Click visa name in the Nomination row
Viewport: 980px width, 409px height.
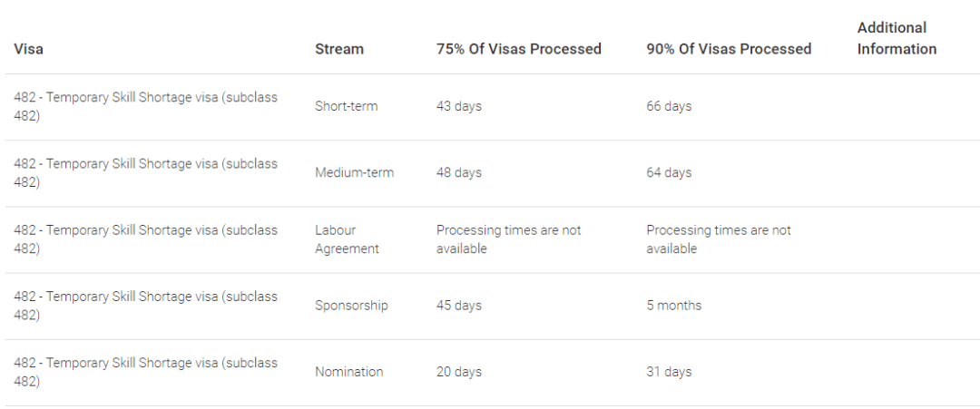click(x=145, y=372)
